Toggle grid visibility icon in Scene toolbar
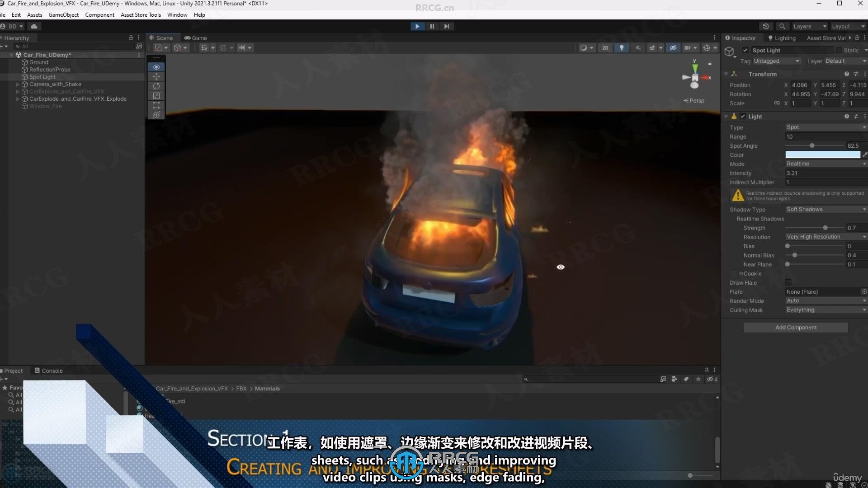Image resolution: width=868 pixels, height=488 pixels. (x=204, y=48)
